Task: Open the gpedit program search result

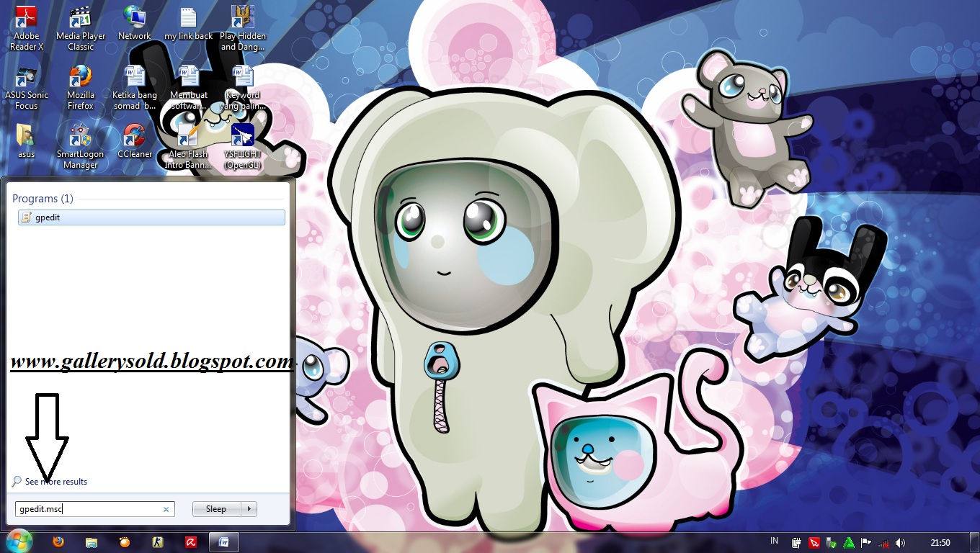Action: pos(151,217)
